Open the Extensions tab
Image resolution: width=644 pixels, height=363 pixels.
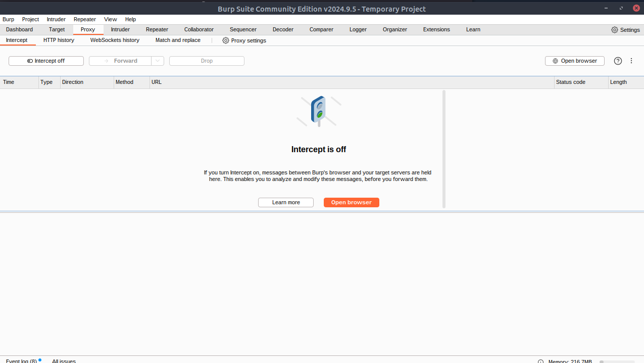[x=436, y=29]
